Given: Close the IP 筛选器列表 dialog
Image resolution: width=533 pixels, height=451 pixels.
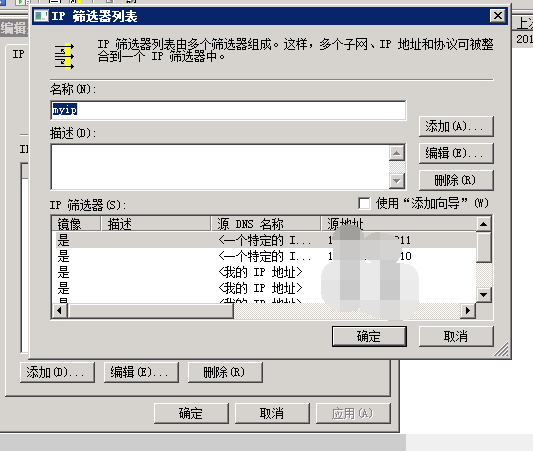Looking at the screenshot, I should pos(498,16).
